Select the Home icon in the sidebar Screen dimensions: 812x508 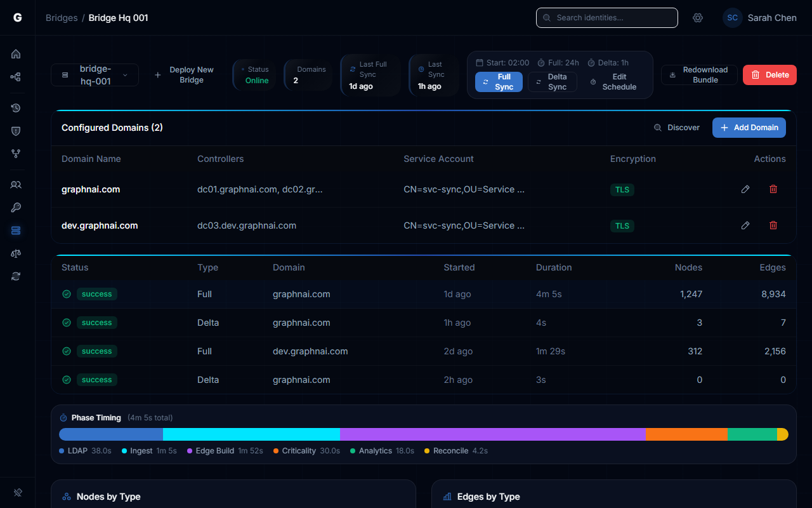(x=16, y=54)
